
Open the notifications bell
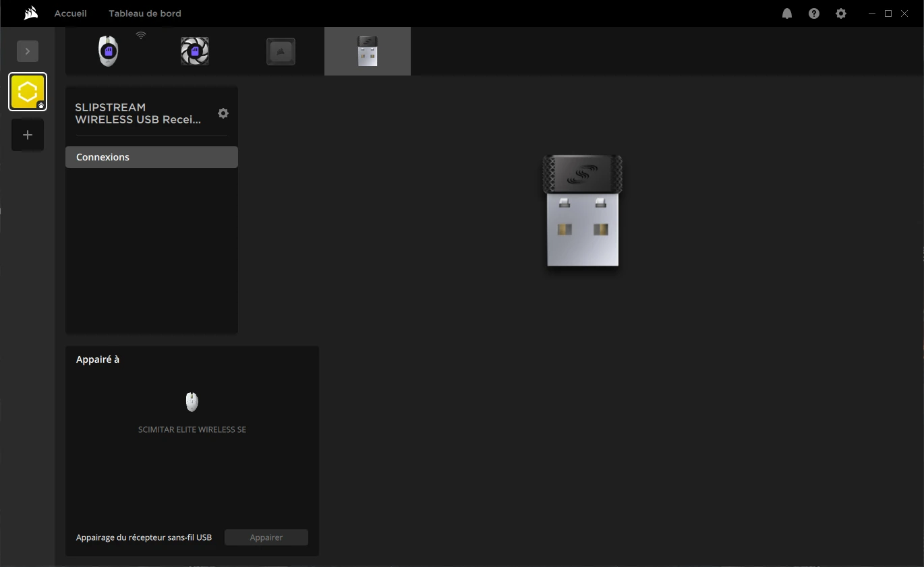click(787, 13)
